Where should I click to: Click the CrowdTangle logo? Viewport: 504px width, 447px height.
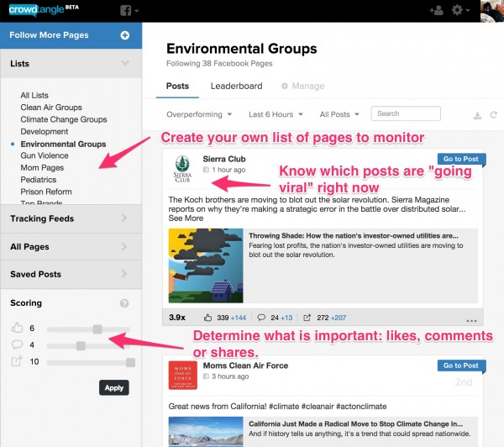tap(44, 9)
